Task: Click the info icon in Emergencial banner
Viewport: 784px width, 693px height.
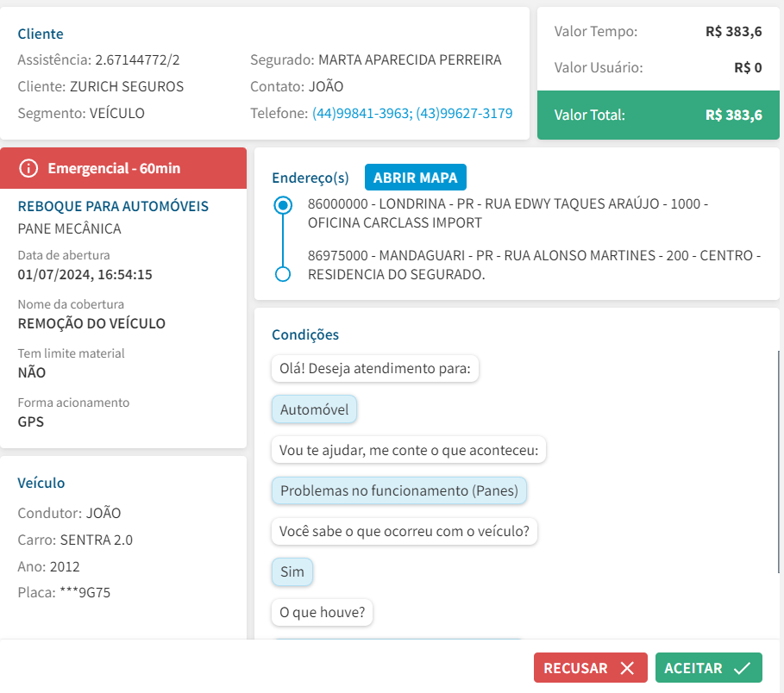Action: coord(28,168)
